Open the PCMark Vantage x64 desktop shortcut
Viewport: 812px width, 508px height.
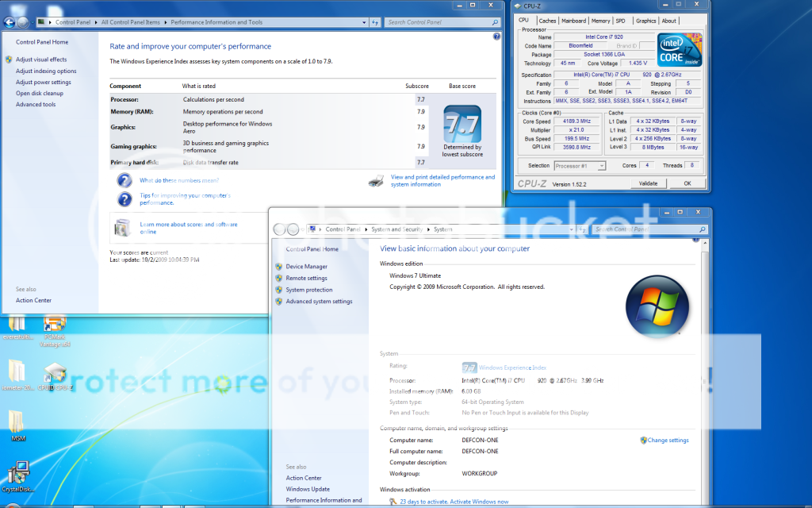coord(55,325)
